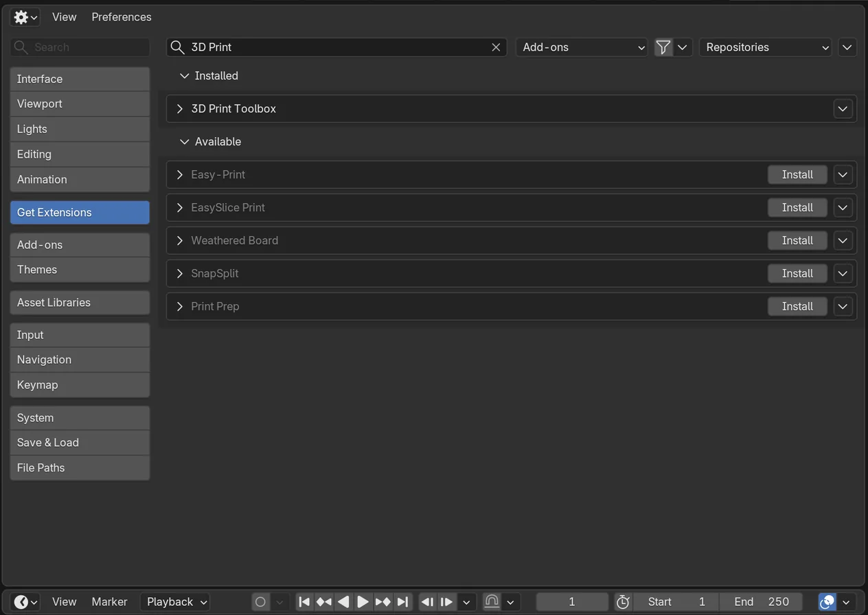Step forward one frame in timeline
This screenshot has width=868, height=615.
click(x=446, y=602)
